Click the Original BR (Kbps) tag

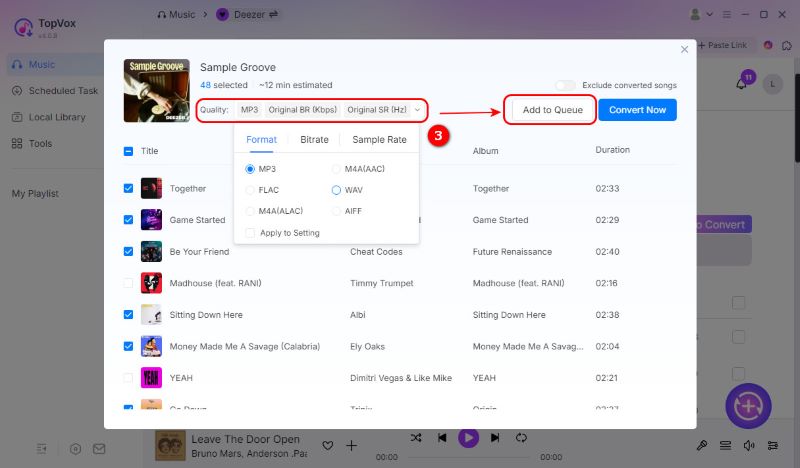[303, 110]
